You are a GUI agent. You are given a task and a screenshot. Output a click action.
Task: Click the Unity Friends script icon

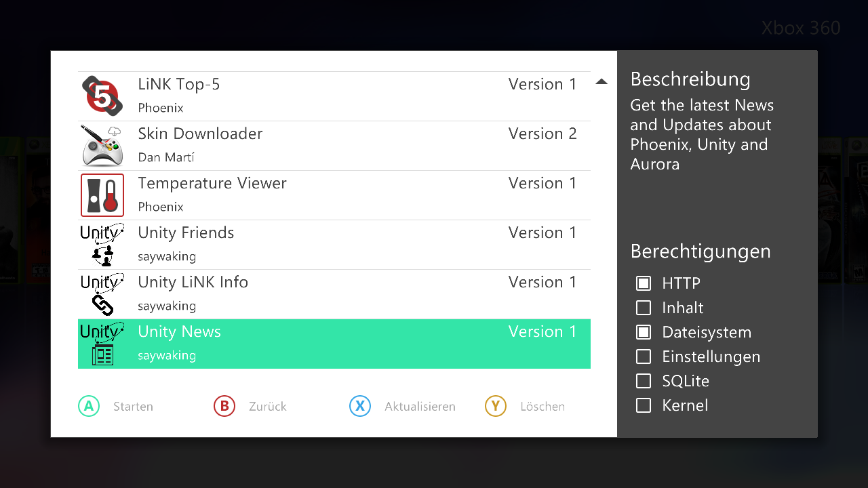[102, 245]
